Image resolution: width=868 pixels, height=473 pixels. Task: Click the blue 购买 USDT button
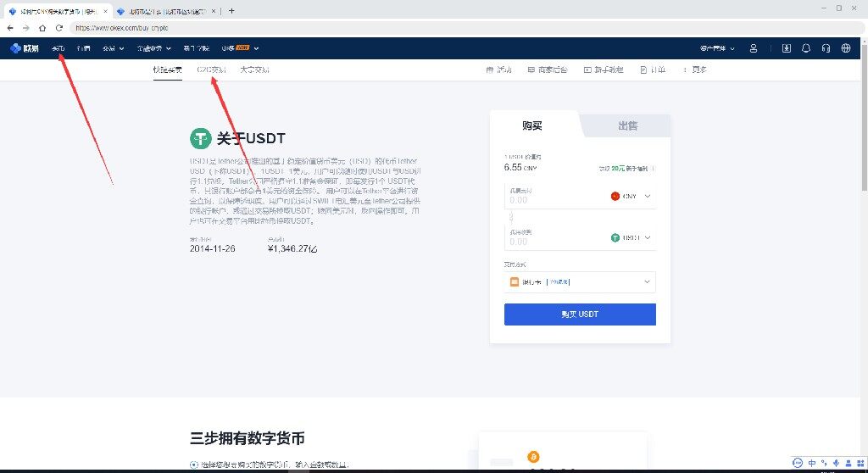click(x=580, y=314)
